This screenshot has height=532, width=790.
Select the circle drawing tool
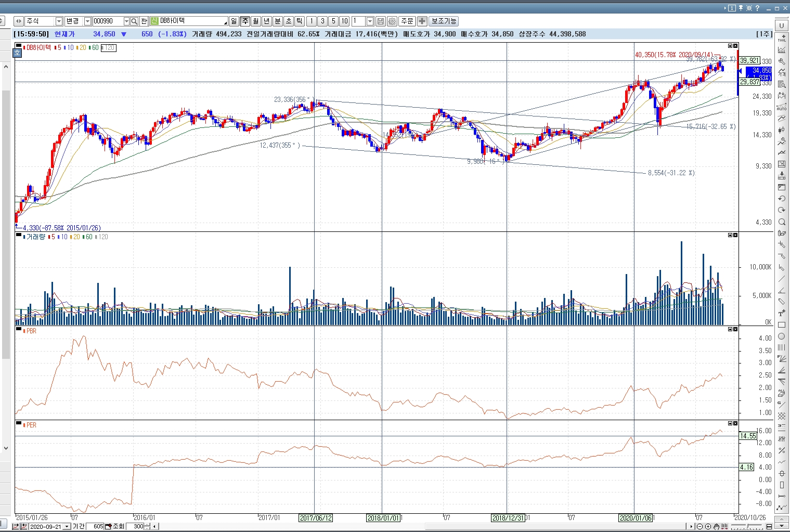(782, 336)
